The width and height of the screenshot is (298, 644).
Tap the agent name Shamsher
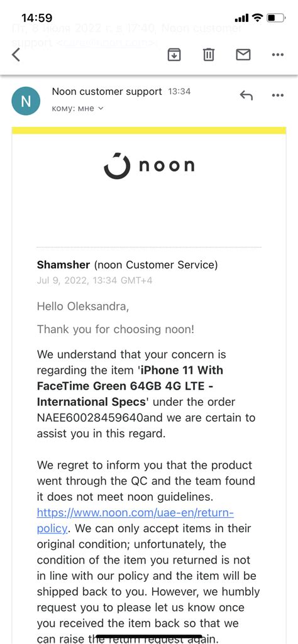click(x=63, y=265)
